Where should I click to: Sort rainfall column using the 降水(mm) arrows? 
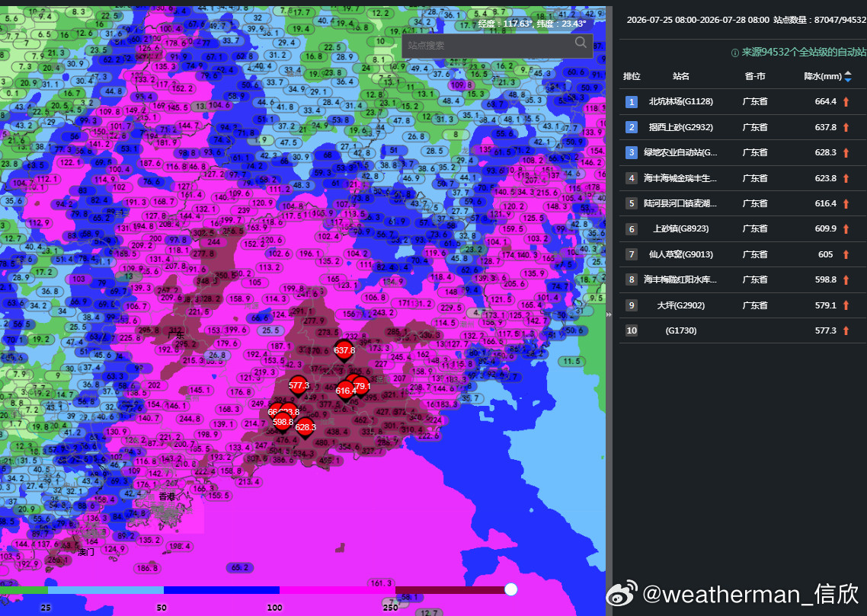[848, 76]
